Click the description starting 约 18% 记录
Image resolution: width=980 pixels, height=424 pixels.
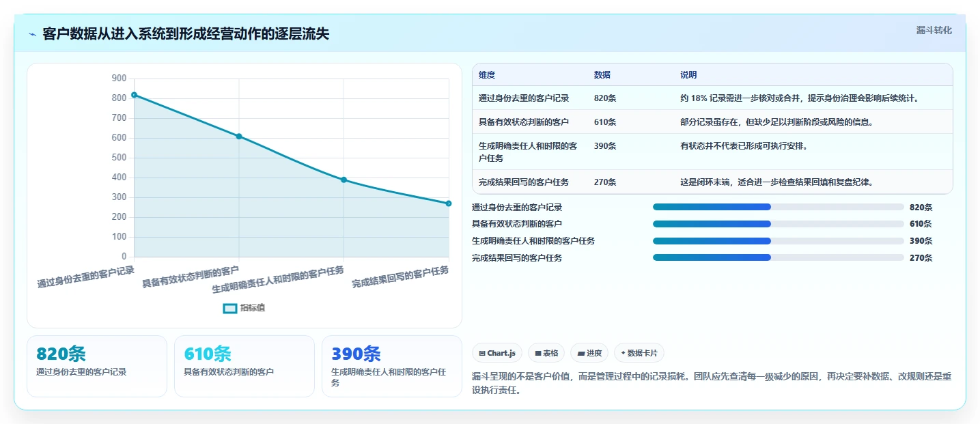pos(800,98)
